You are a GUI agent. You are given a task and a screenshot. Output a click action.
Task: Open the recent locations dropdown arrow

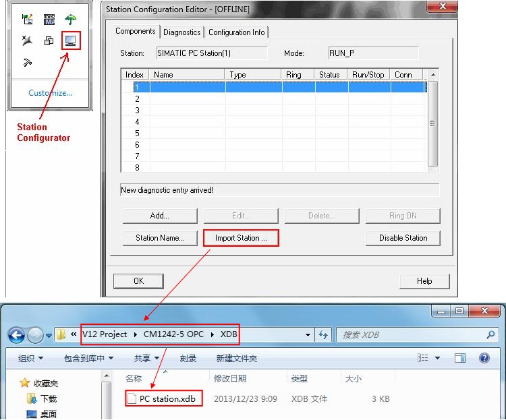[x=49, y=336]
